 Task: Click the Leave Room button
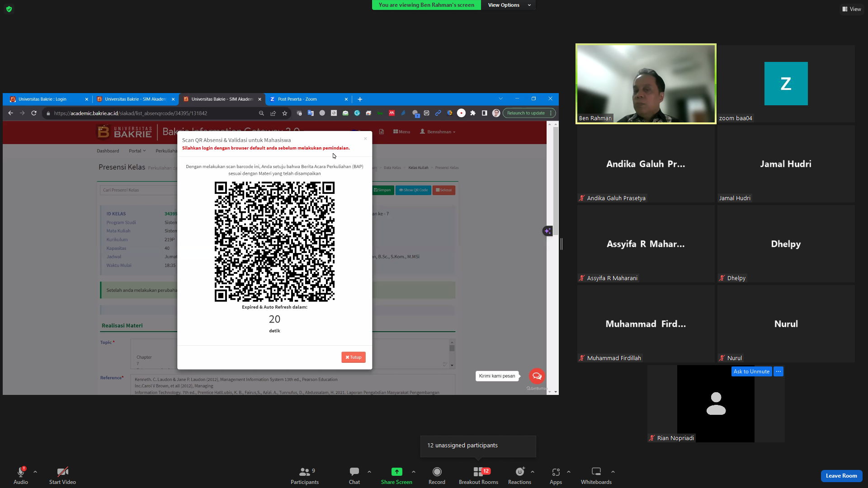coord(841,476)
